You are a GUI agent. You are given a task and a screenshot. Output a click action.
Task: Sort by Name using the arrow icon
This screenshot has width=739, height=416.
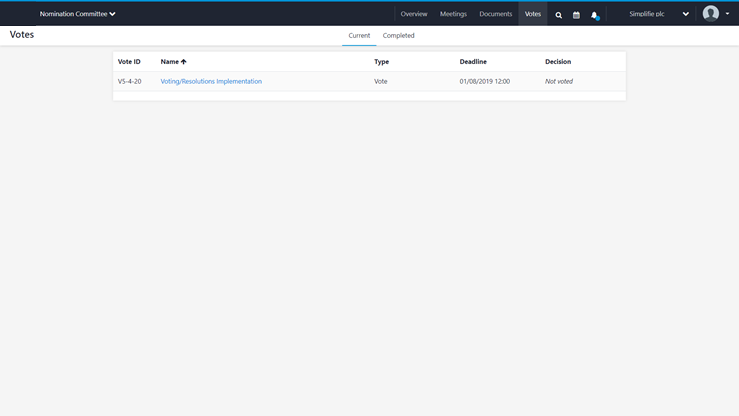pos(183,62)
